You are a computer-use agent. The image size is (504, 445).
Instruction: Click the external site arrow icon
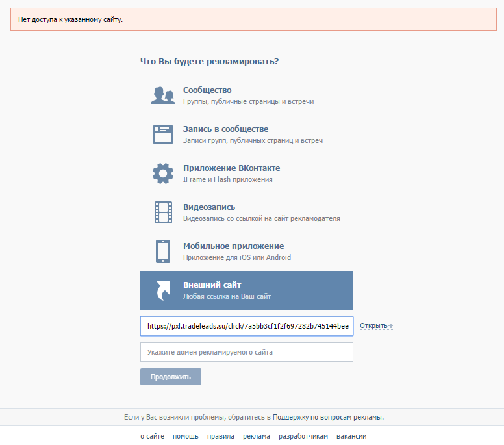click(163, 290)
